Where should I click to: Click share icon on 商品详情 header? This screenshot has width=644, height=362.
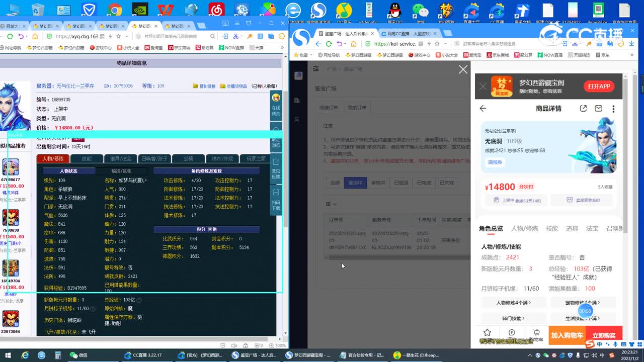tap(583, 108)
